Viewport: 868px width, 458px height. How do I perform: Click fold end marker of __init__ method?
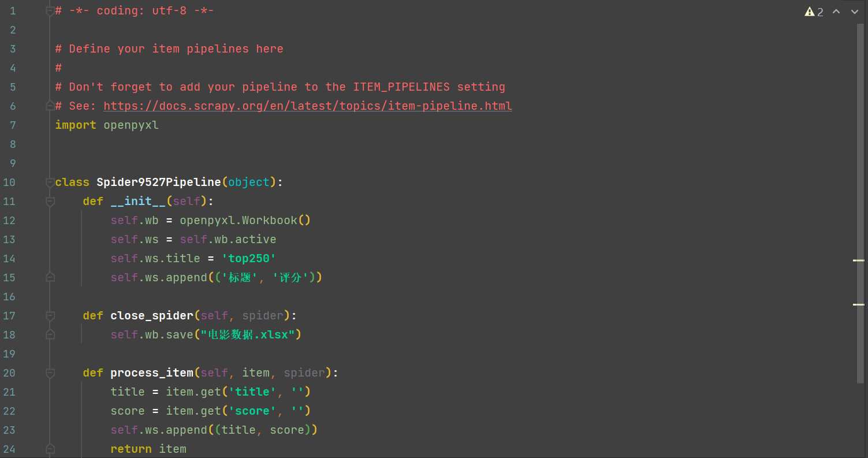coord(50,277)
